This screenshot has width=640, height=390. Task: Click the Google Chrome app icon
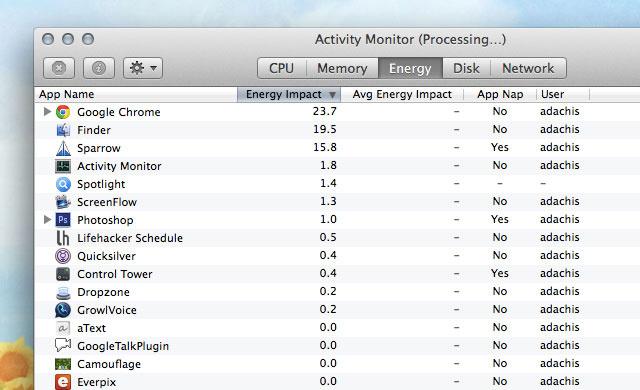[x=63, y=112]
